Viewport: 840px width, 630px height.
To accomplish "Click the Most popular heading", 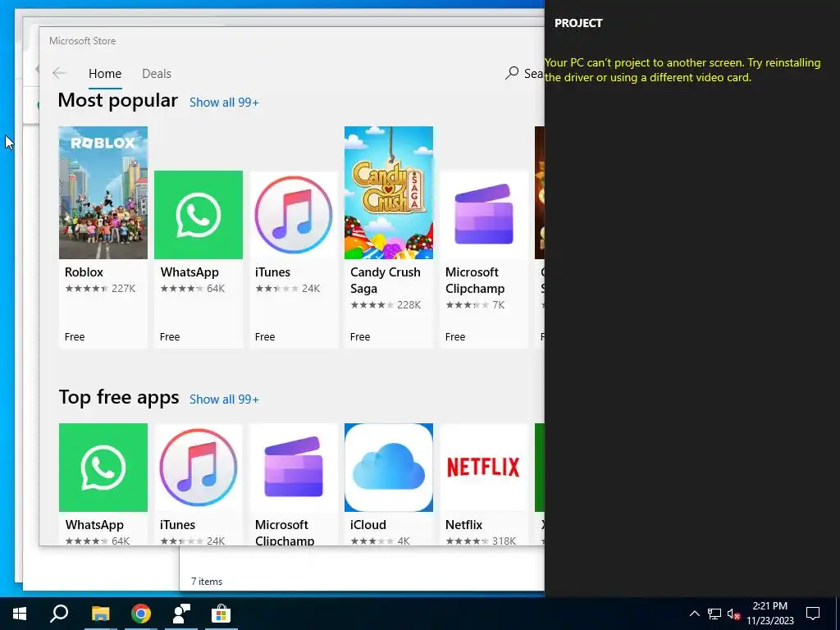I will point(118,101).
